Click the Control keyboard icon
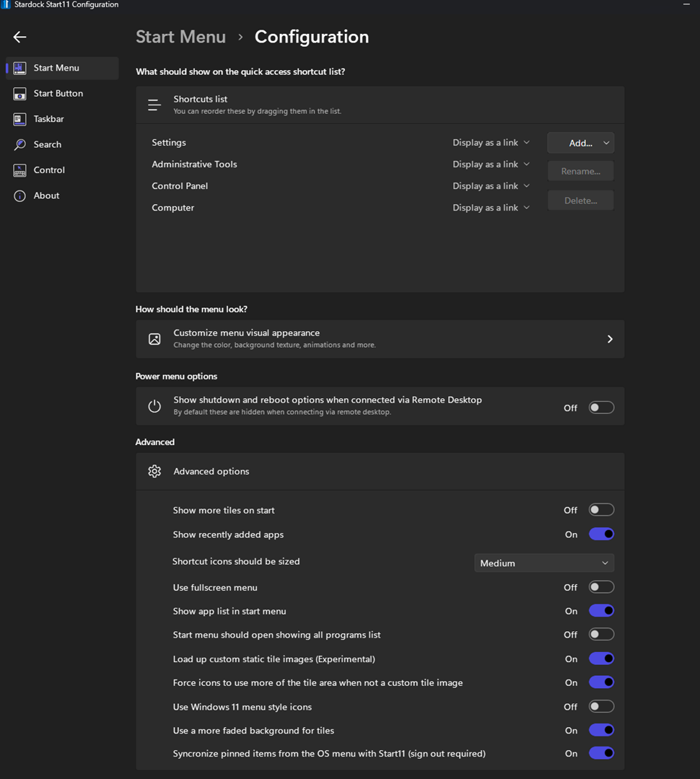 [x=20, y=170]
